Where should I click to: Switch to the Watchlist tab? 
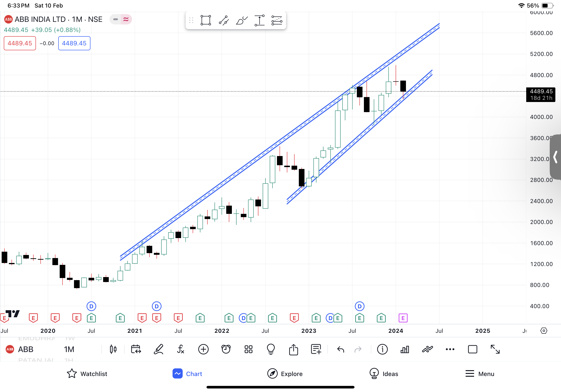(87, 374)
